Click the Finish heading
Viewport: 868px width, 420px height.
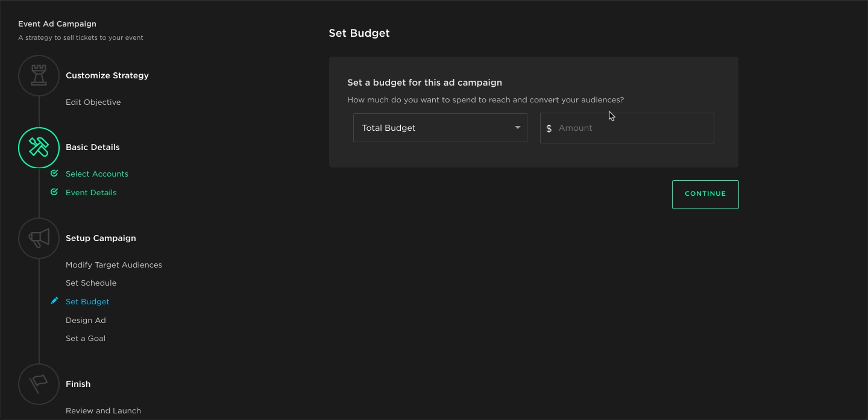pos(78,384)
